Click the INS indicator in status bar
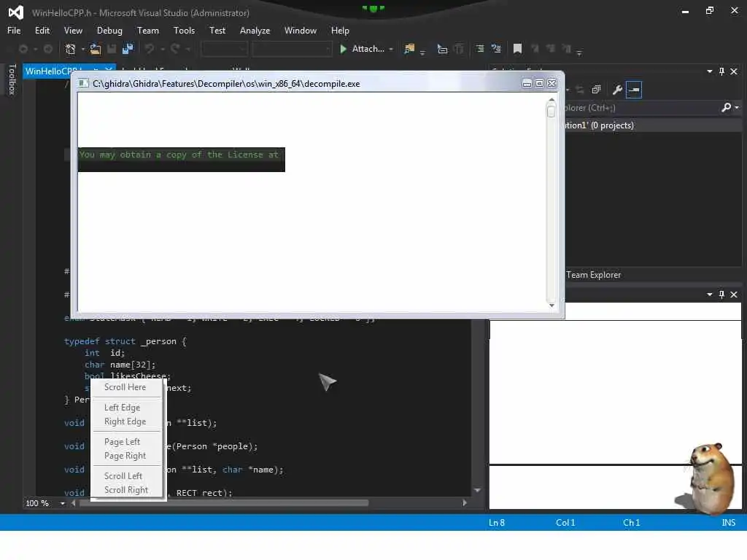Screen dimensions: 747x560 tap(729, 522)
